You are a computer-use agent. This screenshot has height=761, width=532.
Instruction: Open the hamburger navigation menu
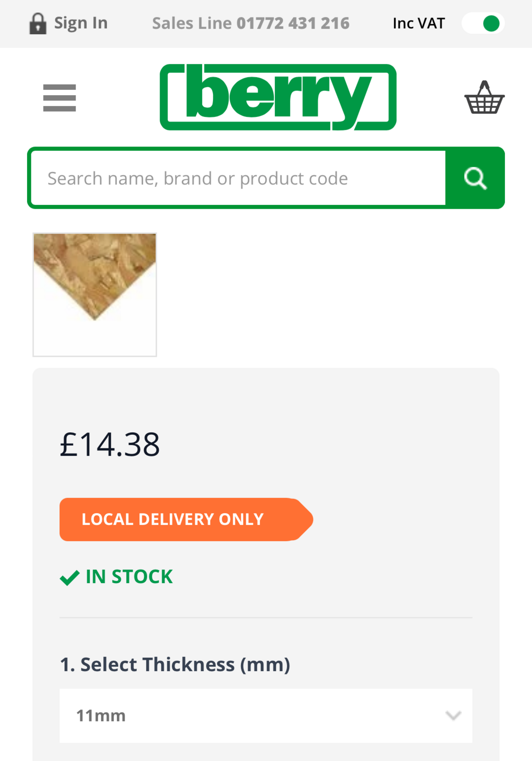(x=59, y=98)
